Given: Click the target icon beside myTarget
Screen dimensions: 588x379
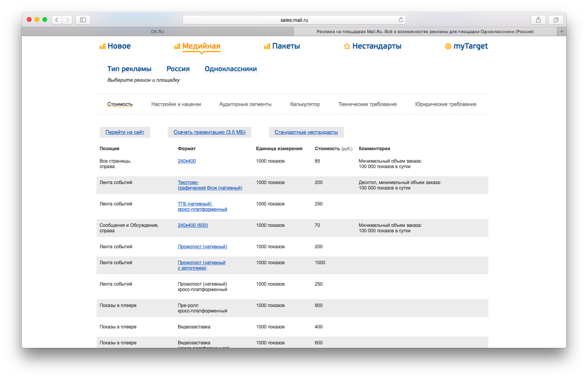Looking at the screenshot, I should pyautogui.click(x=448, y=46).
